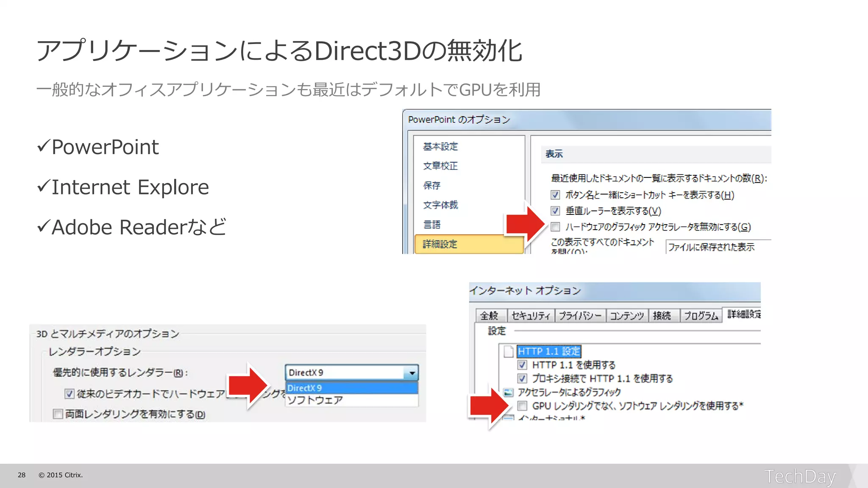Enable GPU レンダリングでなく、ソフトウェア レンダリング checkbox
This screenshot has width=868, height=488.
click(x=522, y=406)
